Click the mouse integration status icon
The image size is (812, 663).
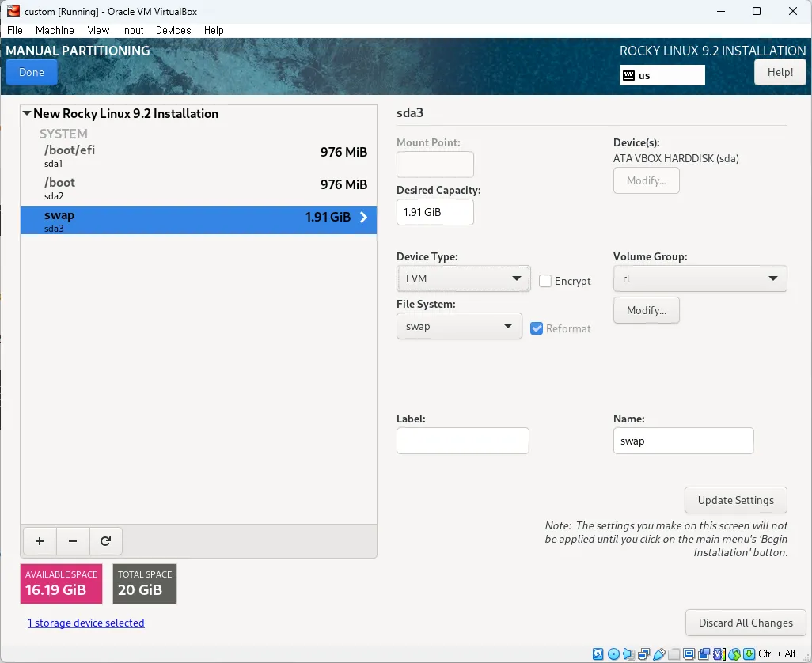[x=734, y=654]
